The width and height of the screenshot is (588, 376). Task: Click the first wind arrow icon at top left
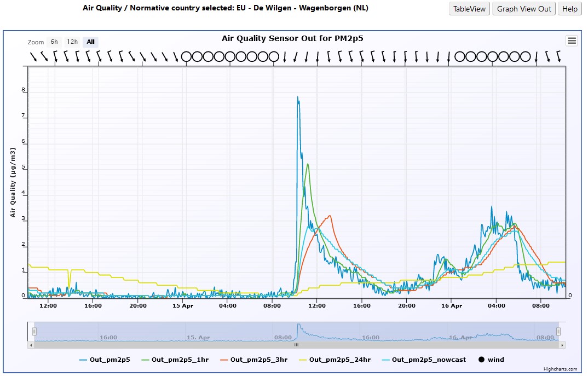[33, 56]
